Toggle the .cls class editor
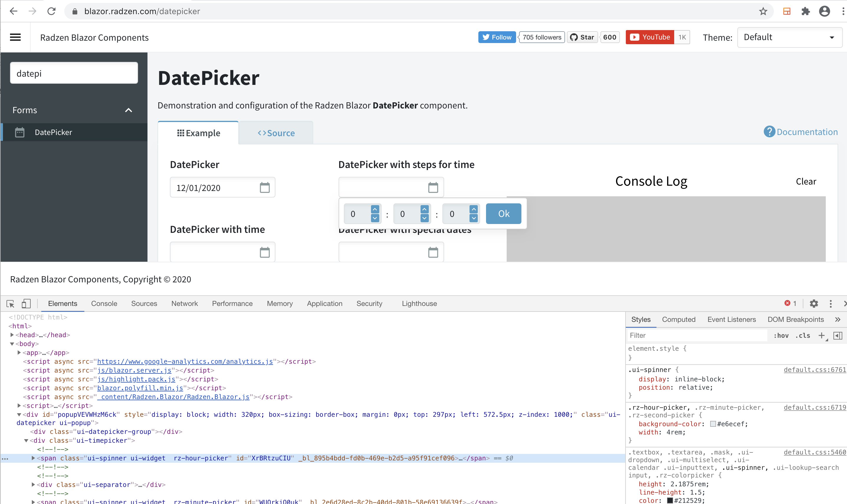Image resolution: width=847 pixels, height=504 pixels. click(802, 335)
